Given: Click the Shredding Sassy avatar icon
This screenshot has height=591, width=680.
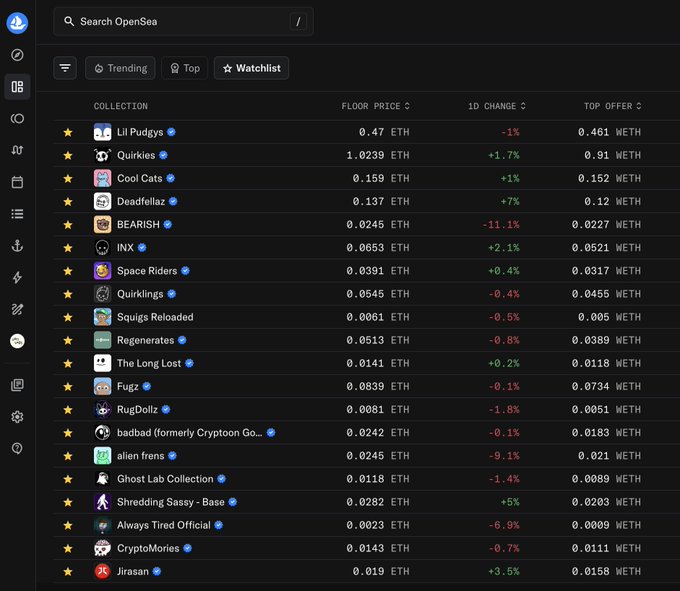Looking at the screenshot, I should click(102, 502).
